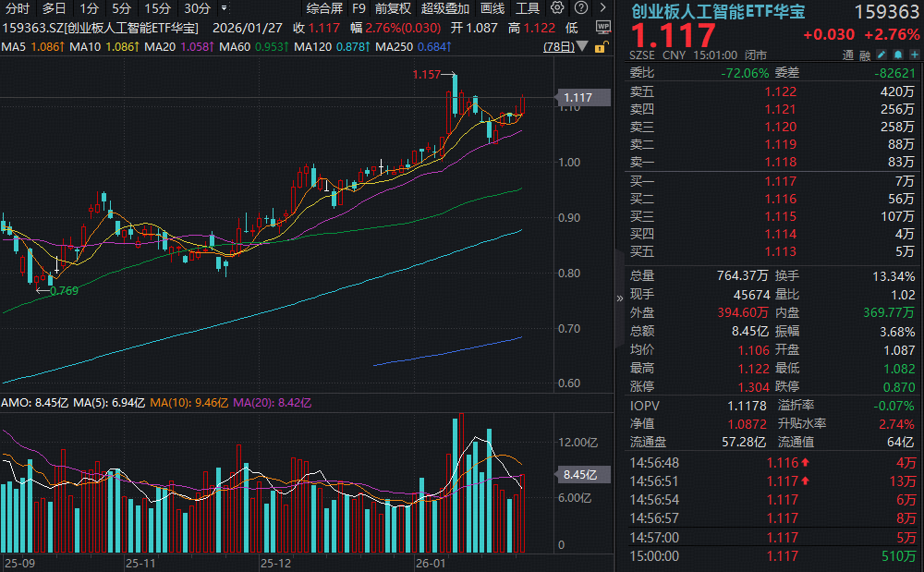Enable 超级叠加 overlay mode

(x=443, y=8)
